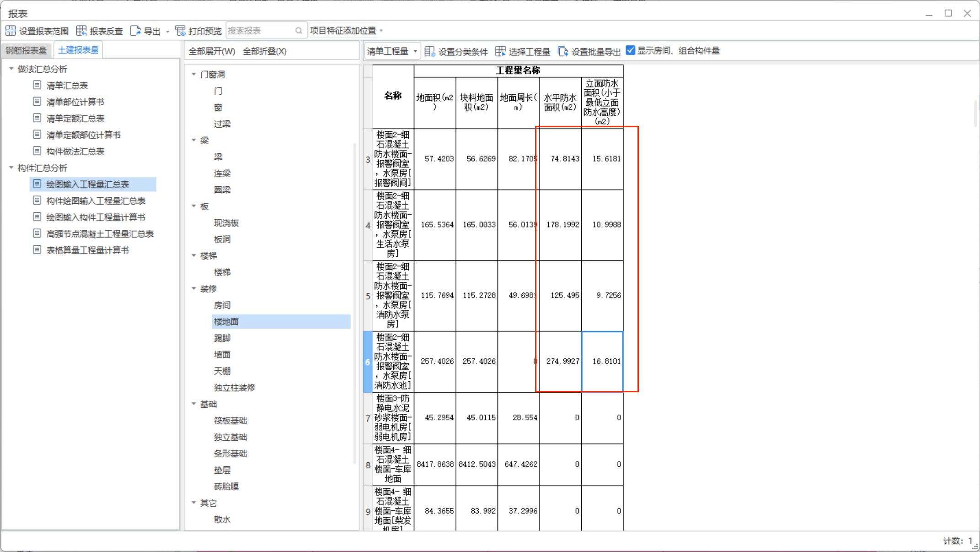Image resolution: width=980 pixels, height=552 pixels.
Task: Switch to the 土建报表量 tab
Action: tap(78, 50)
